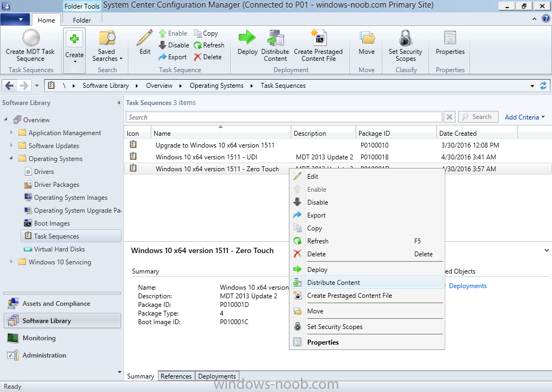Open the help question mark icon
This screenshot has width=552, height=392.
tap(546, 19)
